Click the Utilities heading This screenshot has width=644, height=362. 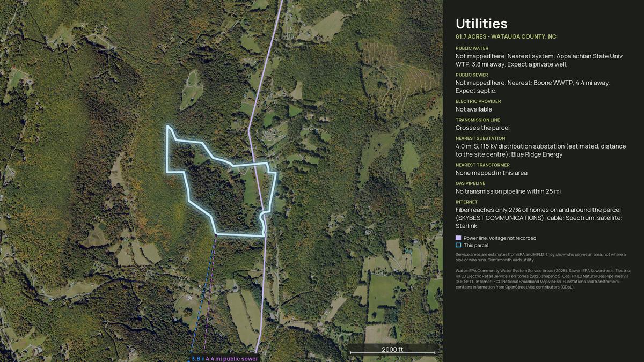(x=481, y=24)
